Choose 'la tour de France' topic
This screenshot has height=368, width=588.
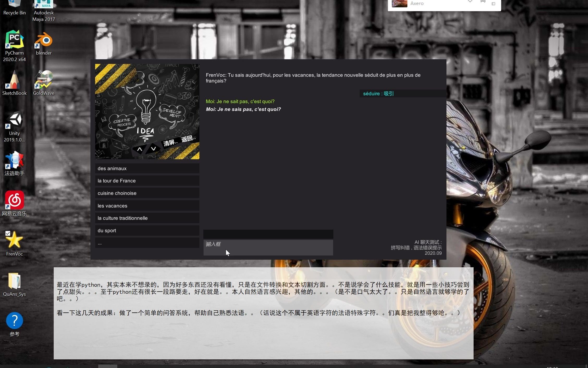pyautogui.click(x=147, y=181)
